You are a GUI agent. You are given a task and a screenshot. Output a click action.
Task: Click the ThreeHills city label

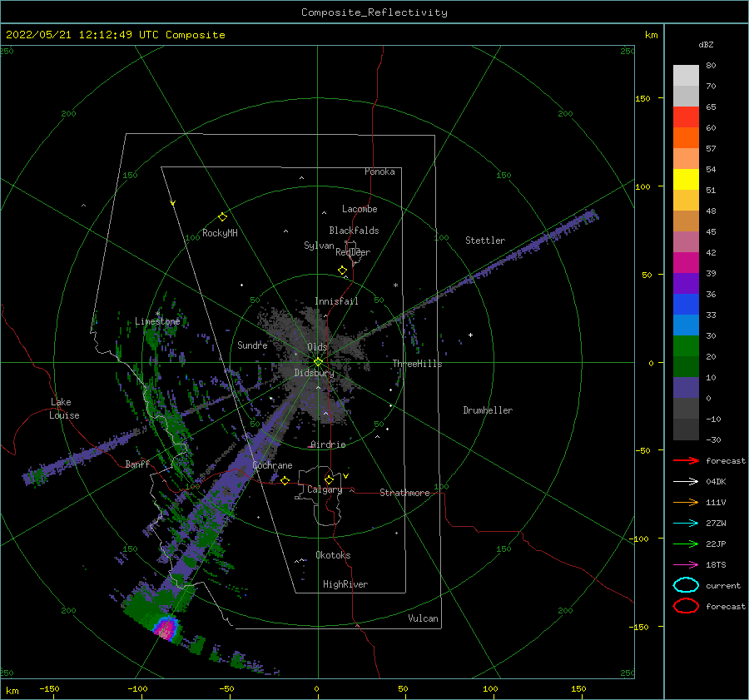[x=417, y=364]
